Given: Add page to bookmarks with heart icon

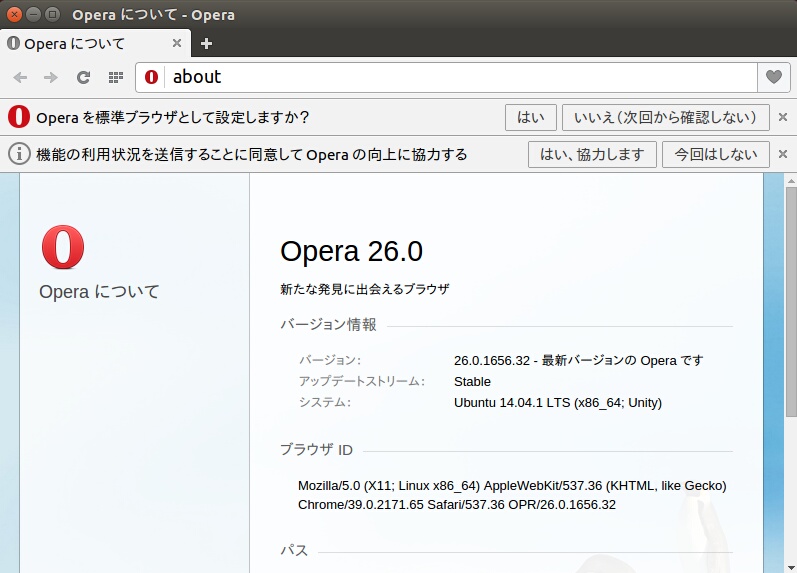Looking at the screenshot, I should [774, 77].
